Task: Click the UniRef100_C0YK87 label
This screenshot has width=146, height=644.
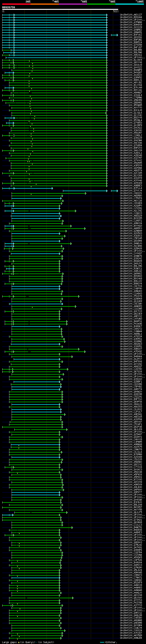Action: [131, 254]
